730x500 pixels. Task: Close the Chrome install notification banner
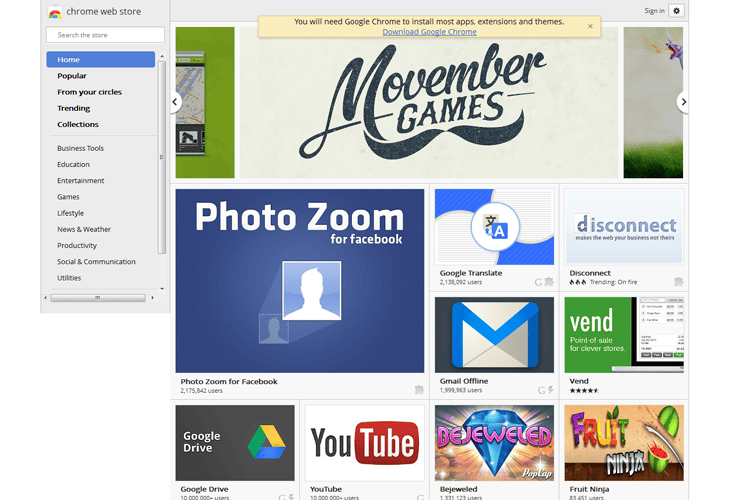(590, 27)
